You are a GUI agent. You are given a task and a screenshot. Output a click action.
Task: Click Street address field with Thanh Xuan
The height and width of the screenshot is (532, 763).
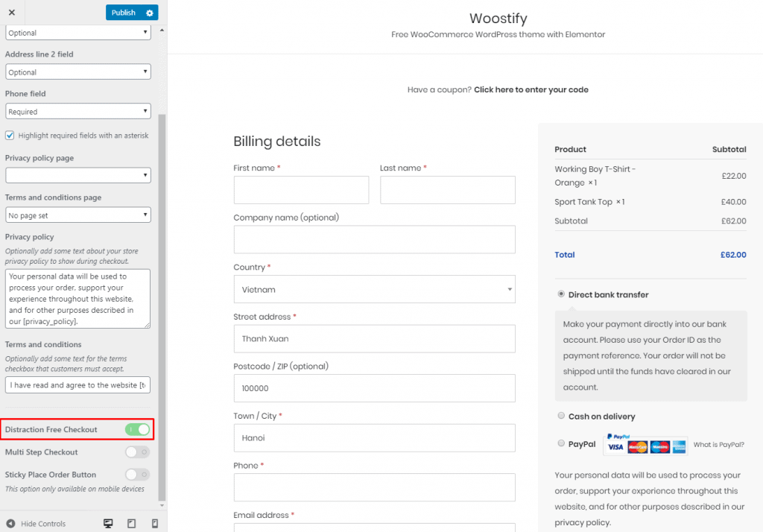[x=374, y=339]
